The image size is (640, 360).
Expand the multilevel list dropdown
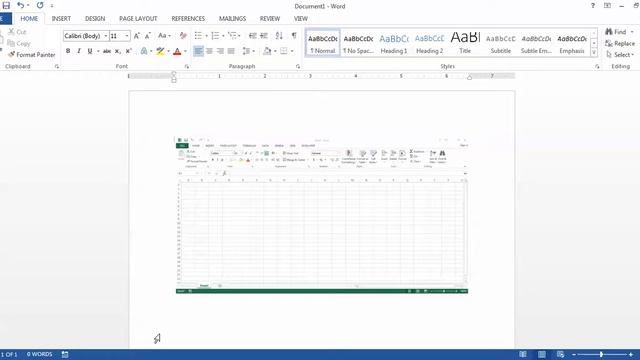tap(239, 36)
